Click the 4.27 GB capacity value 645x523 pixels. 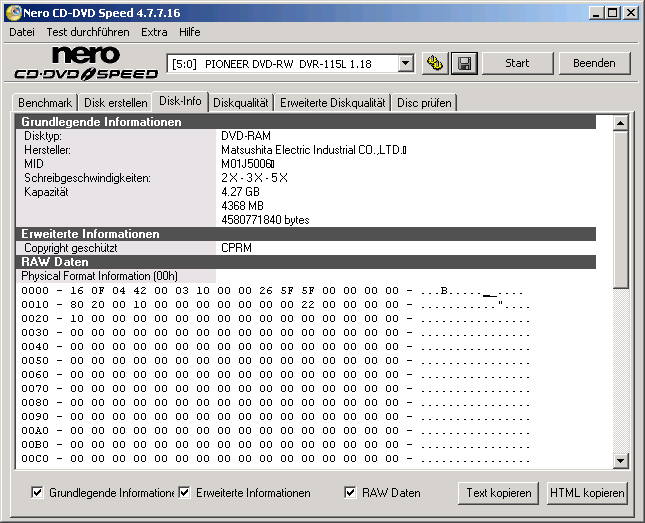(x=240, y=192)
